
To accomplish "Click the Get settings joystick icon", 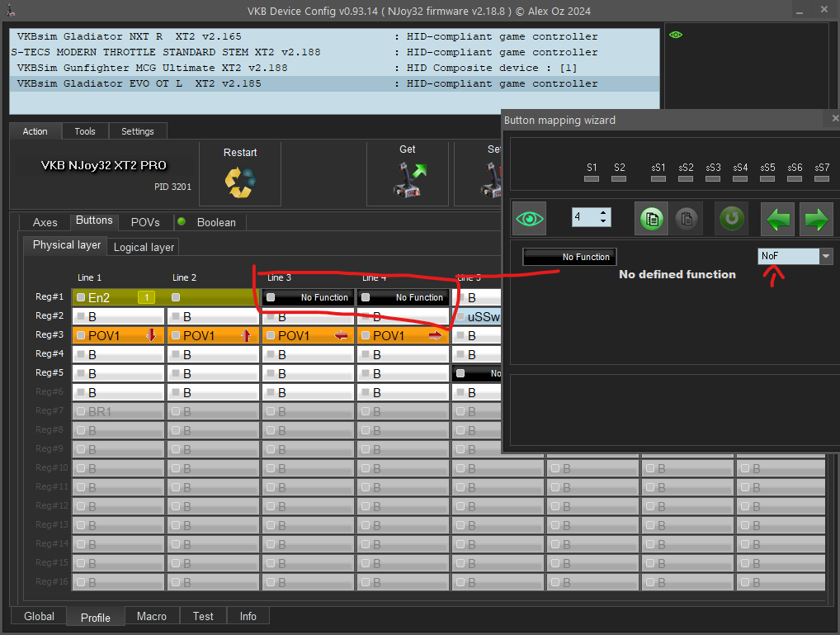I will (x=410, y=180).
